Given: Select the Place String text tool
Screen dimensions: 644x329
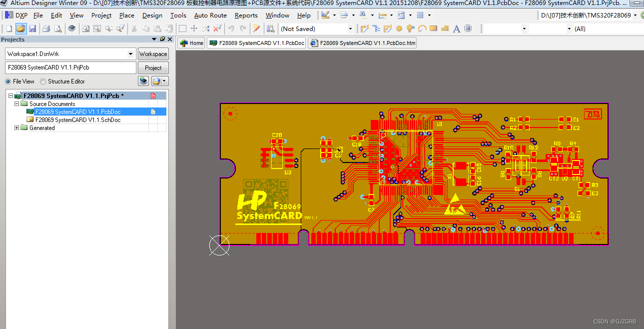Looking at the screenshot, I should (x=456, y=28).
